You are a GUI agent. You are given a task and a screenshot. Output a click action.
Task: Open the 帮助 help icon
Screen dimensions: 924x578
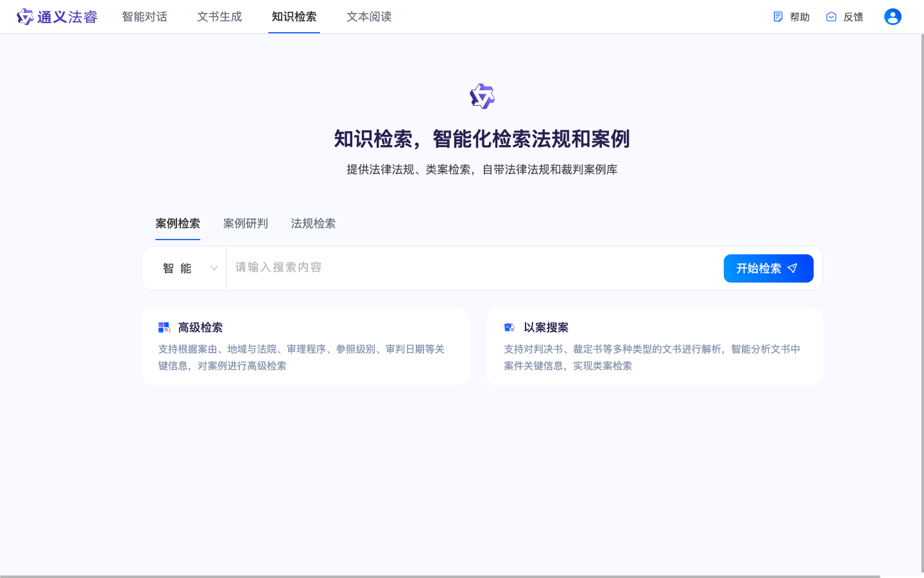[x=778, y=17]
